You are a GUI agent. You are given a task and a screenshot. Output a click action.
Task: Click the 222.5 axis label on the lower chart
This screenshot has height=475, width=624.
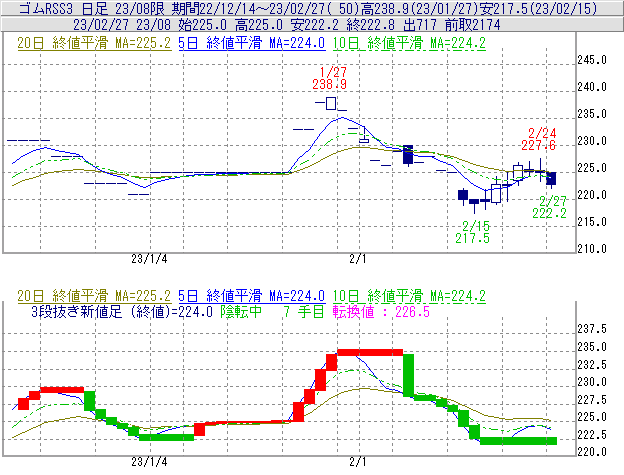(592, 434)
